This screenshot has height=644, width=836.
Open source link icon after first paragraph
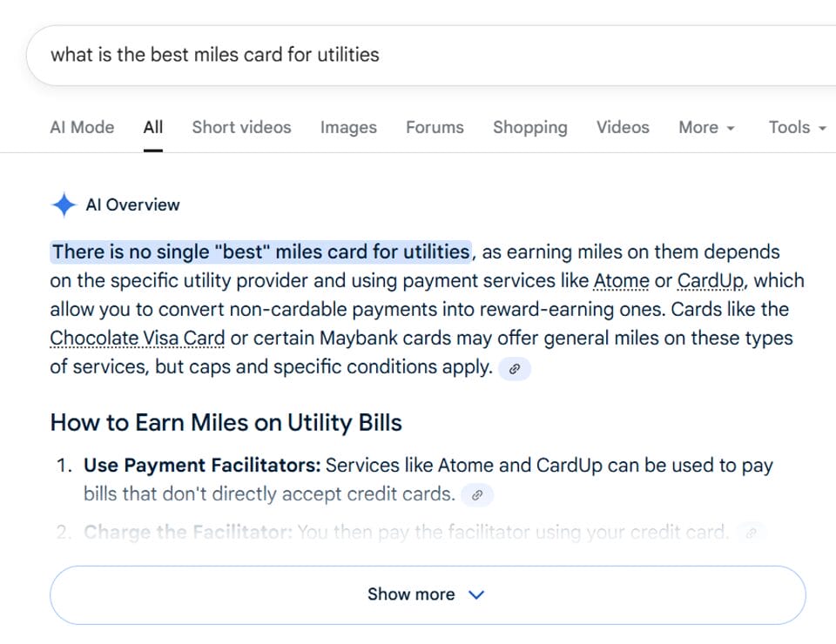click(x=515, y=369)
